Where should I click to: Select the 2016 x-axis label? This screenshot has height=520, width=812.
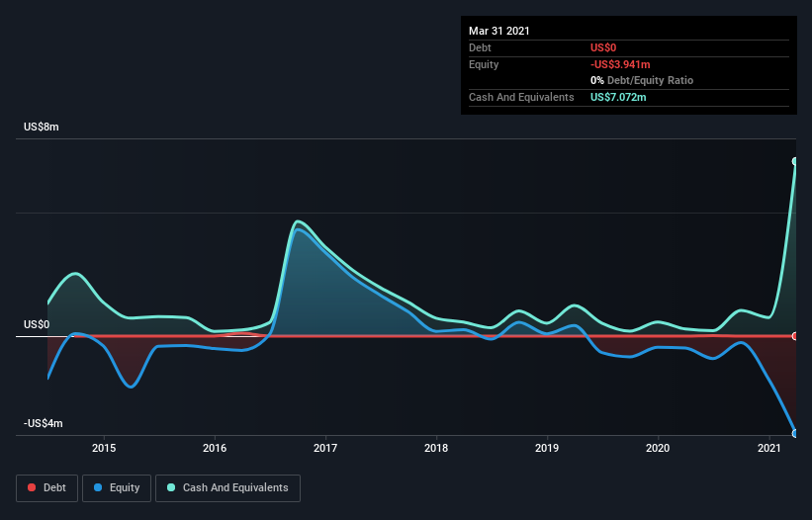(215, 448)
